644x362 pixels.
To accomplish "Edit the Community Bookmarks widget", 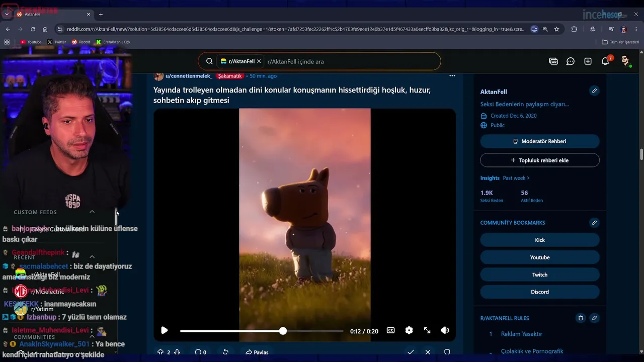I will tap(594, 223).
